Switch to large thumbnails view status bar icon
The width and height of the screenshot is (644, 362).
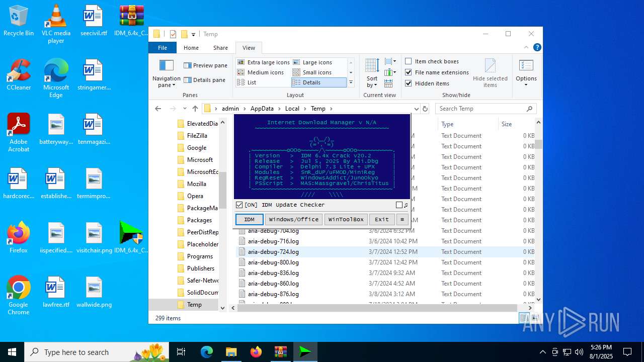coord(535,318)
